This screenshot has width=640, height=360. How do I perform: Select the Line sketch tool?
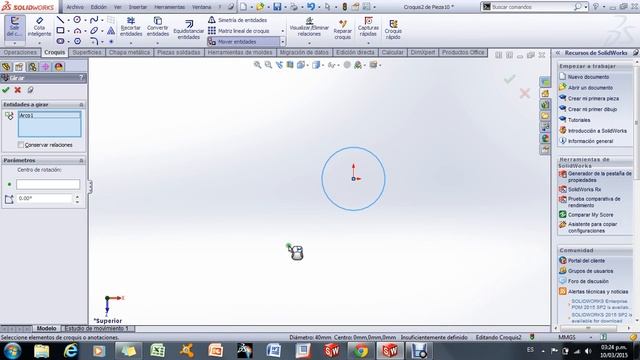click(60, 20)
